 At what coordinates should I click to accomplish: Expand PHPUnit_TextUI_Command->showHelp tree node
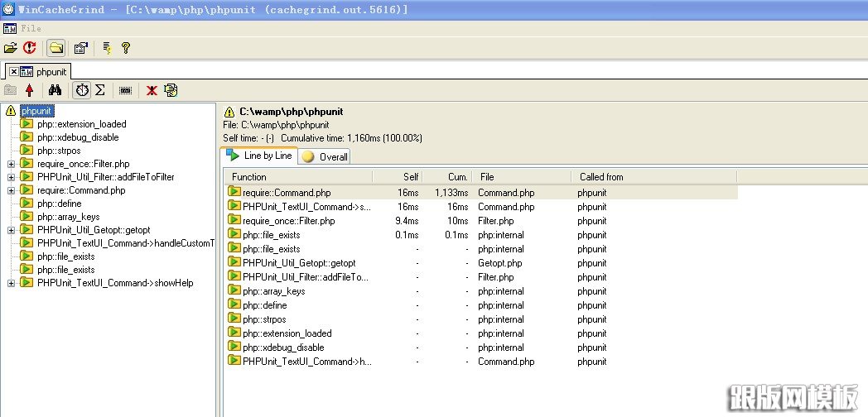(11, 283)
